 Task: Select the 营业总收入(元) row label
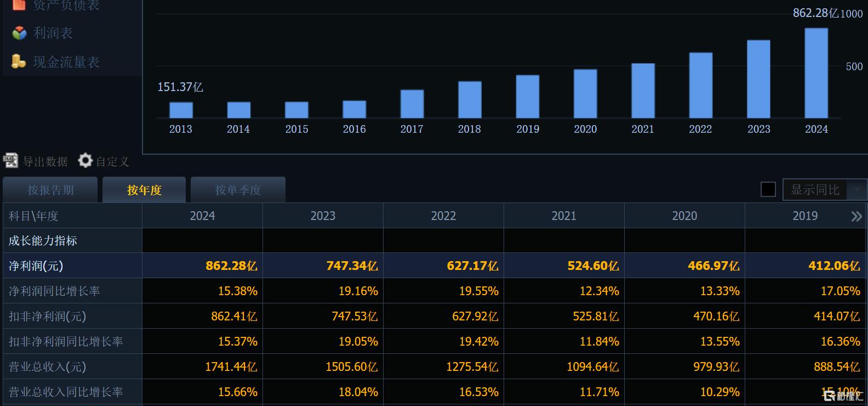click(x=48, y=367)
